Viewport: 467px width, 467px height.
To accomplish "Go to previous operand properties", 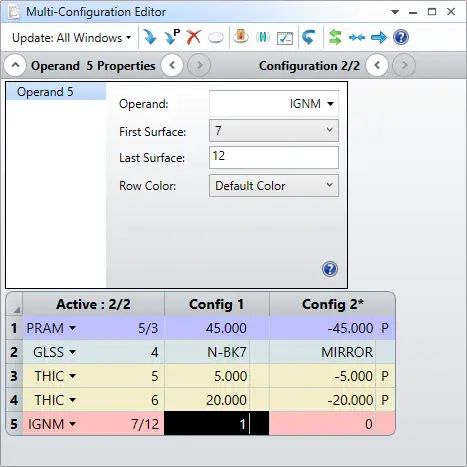I will [172, 65].
